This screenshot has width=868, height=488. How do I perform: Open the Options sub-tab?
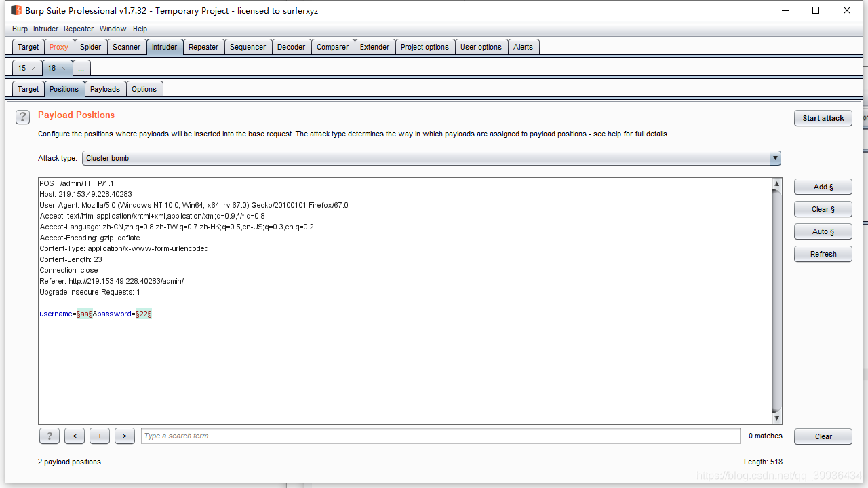coord(144,89)
